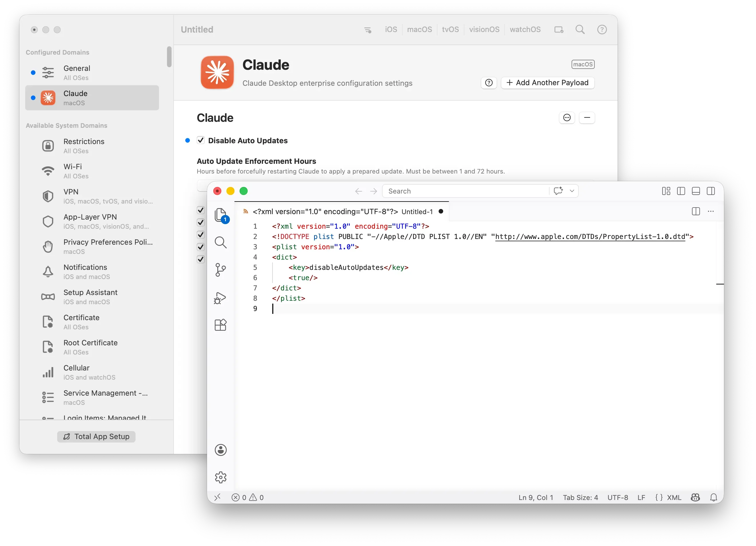The height and width of the screenshot is (546, 756).
Task: Open the Manage gear in the activity bar
Action: point(221,477)
